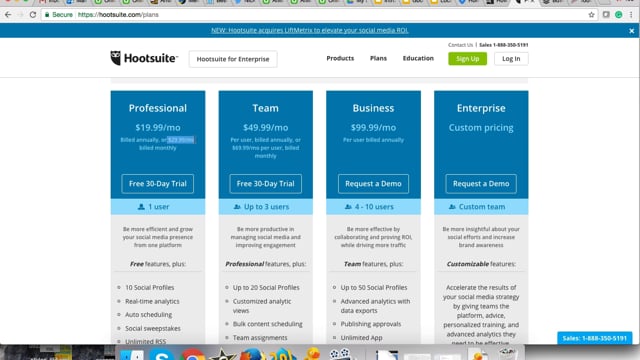The image size is (640, 360).
Task: Start Professional Free 30-Day Trial
Action: (x=158, y=184)
